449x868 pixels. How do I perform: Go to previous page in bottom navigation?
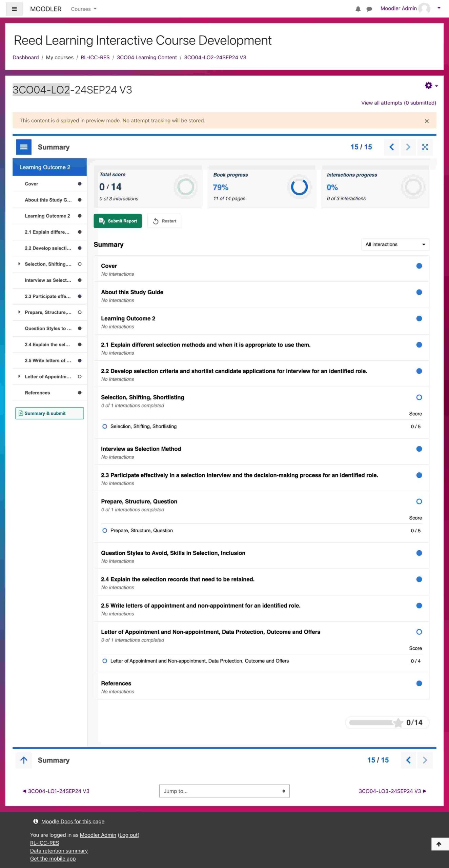408,760
